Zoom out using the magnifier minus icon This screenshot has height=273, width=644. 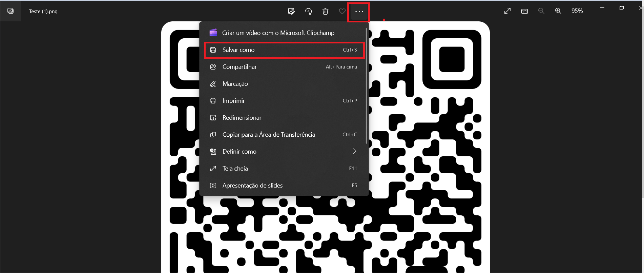541,11
